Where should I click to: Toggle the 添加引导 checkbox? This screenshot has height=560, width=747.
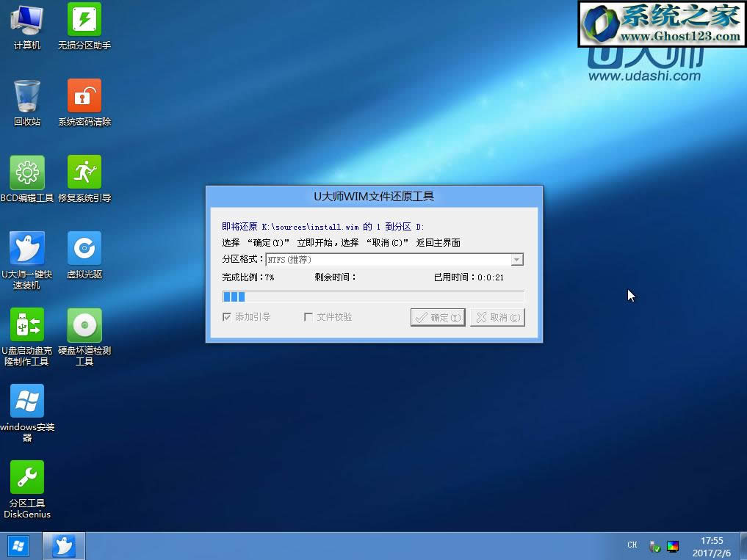(x=228, y=316)
